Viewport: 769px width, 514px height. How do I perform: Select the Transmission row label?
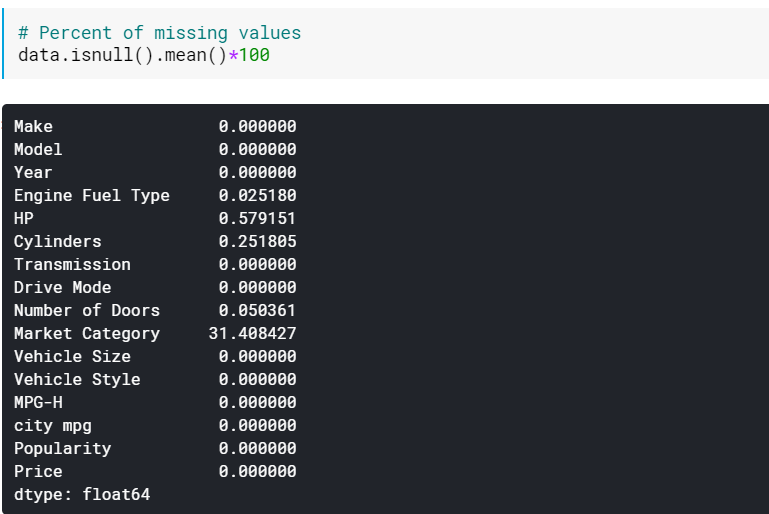pos(72,264)
